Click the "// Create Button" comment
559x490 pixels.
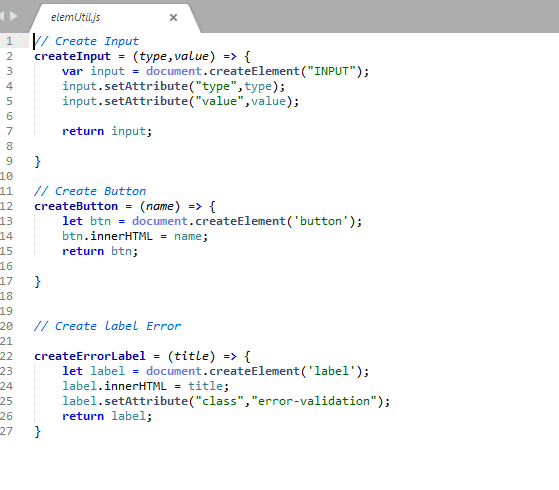tap(90, 192)
